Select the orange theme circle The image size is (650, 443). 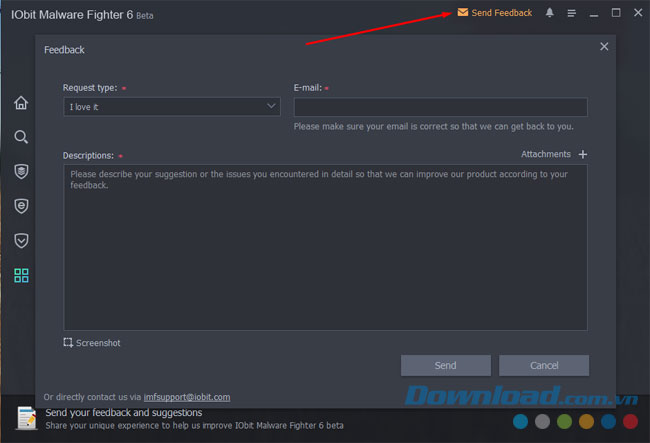coord(586,421)
